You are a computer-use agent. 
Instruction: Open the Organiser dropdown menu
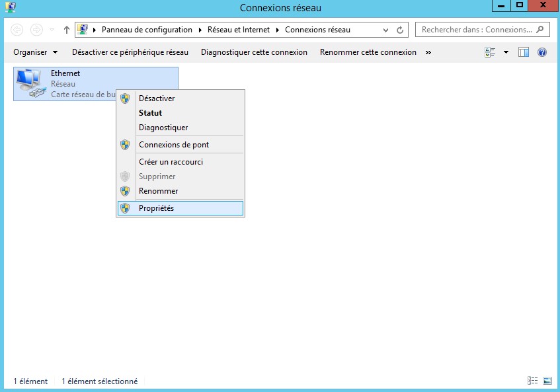click(x=35, y=52)
